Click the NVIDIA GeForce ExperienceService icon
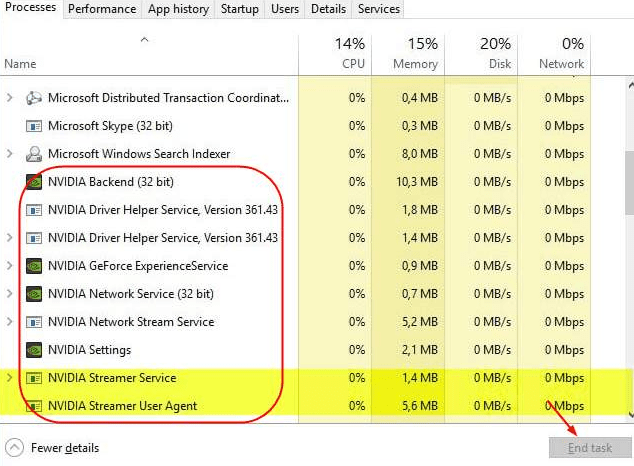634x466 pixels. pos(34,266)
